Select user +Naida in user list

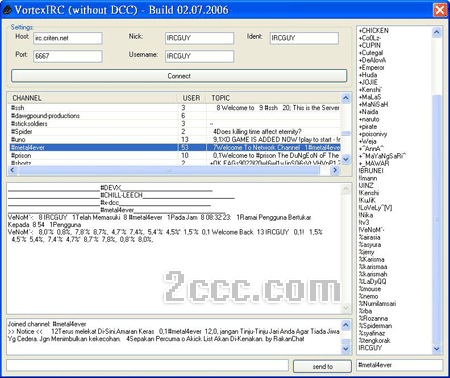(368, 112)
